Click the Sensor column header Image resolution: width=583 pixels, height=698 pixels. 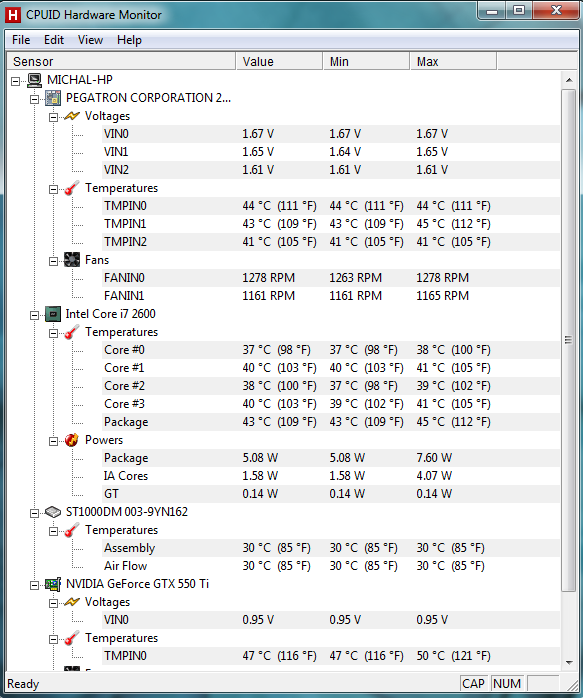point(121,61)
